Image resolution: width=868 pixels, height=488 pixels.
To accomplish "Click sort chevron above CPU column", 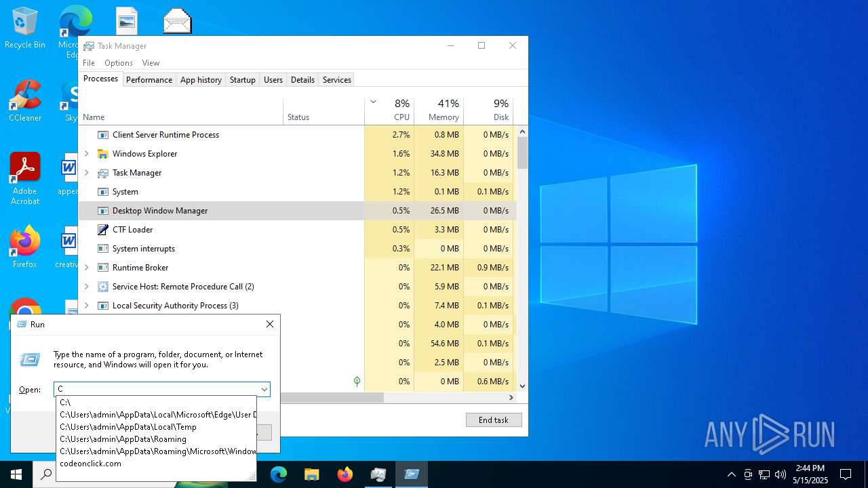I will [x=373, y=102].
